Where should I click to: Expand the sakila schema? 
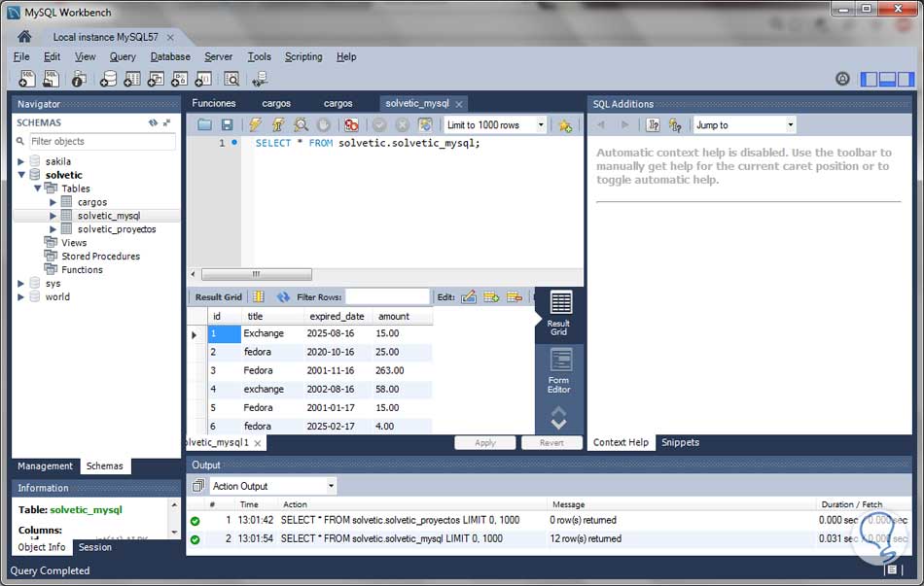click(x=20, y=161)
